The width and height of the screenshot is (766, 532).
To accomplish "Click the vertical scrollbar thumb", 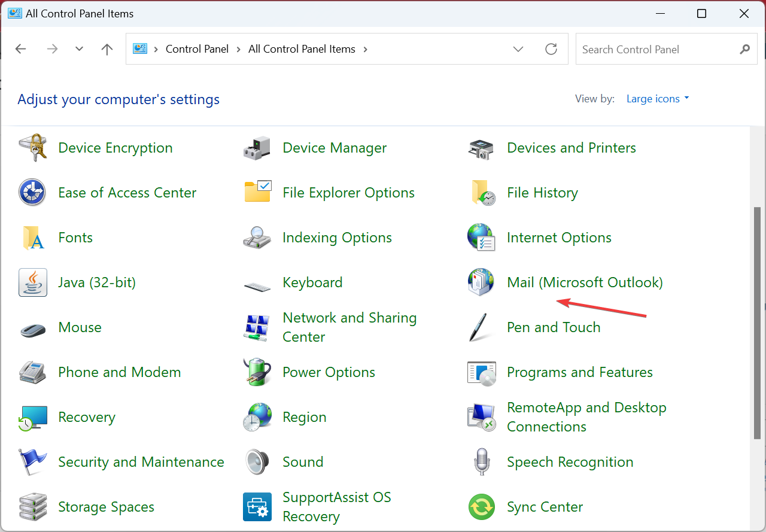I will (757, 324).
